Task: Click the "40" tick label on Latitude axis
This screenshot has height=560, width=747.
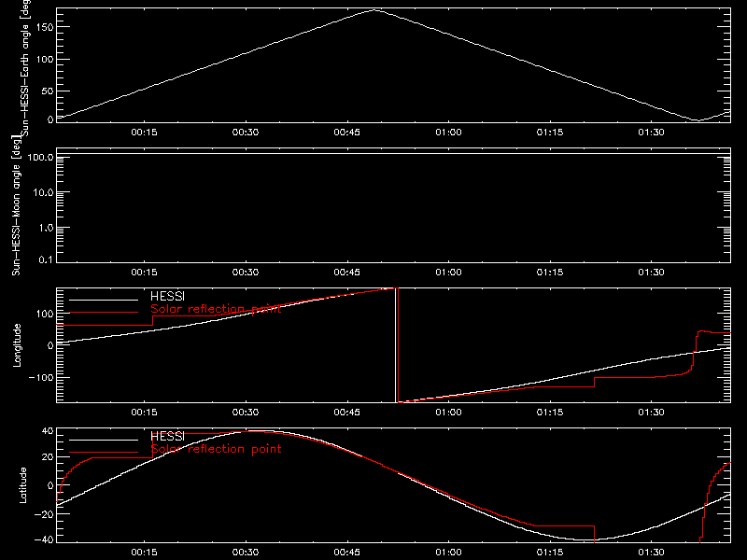Action: tap(48, 431)
